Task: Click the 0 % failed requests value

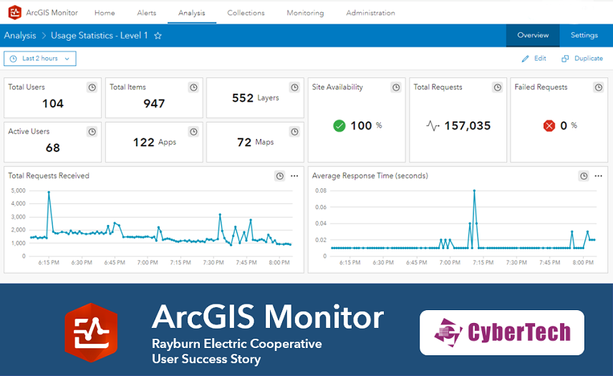Action: 568,126
